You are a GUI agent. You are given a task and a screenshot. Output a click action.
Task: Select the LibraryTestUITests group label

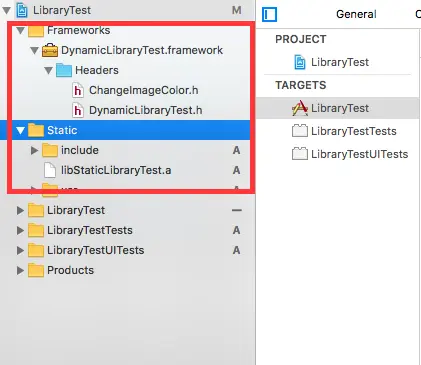(x=96, y=250)
